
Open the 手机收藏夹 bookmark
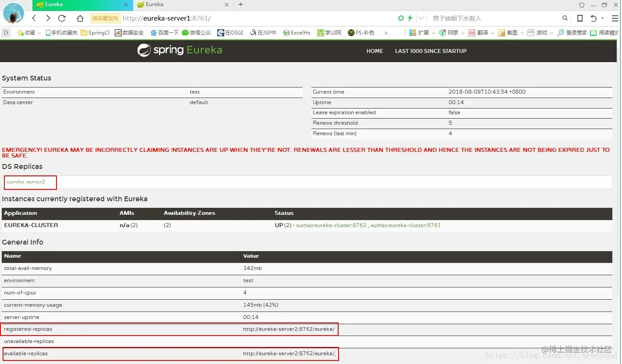pos(61,32)
